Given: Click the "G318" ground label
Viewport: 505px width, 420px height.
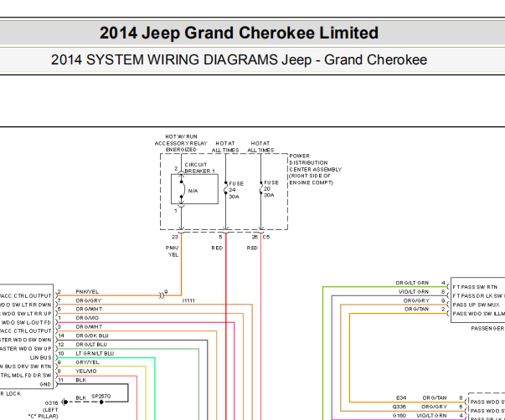Looking at the screenshot, I should click(52, 403).
